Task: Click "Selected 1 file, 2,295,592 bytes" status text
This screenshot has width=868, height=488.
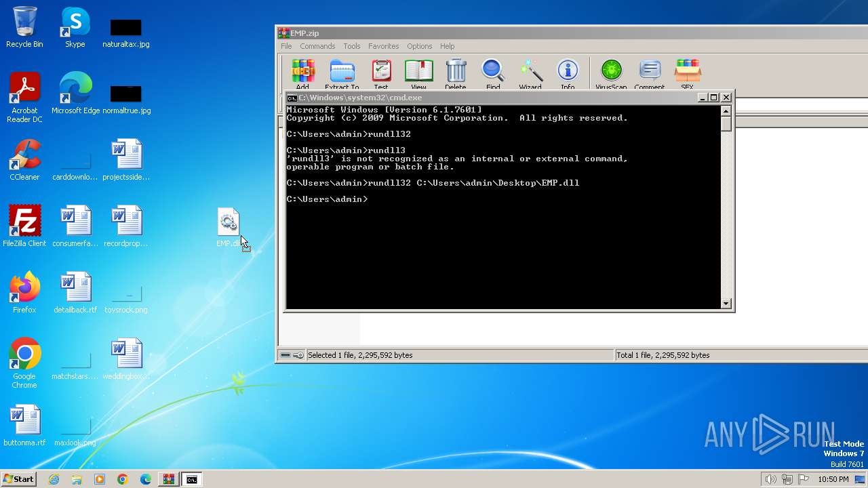Action: coord(360,355)
